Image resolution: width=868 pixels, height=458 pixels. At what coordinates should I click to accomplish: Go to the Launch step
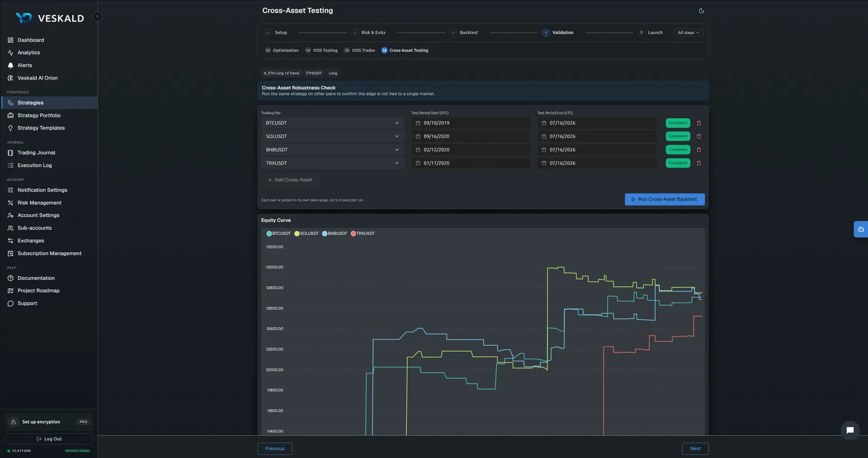tap(650, 33)
